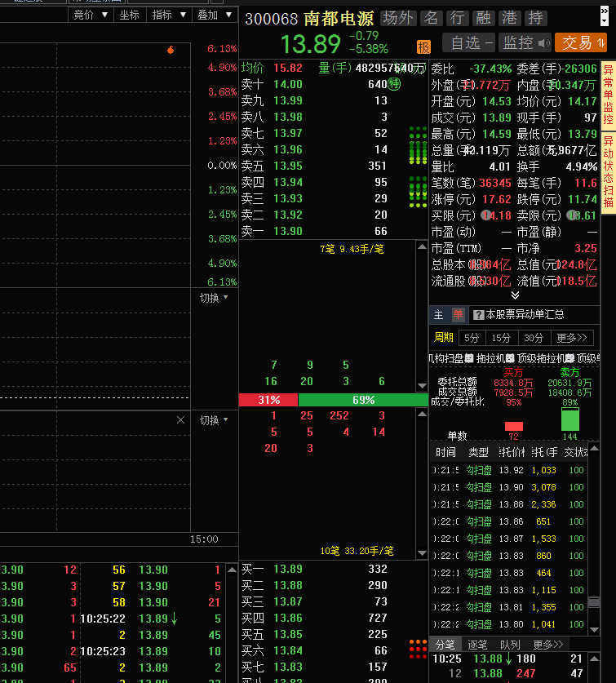The image size is (616, 683).
Task: Click 更多>> next to 队列
Action: [548, 645]
